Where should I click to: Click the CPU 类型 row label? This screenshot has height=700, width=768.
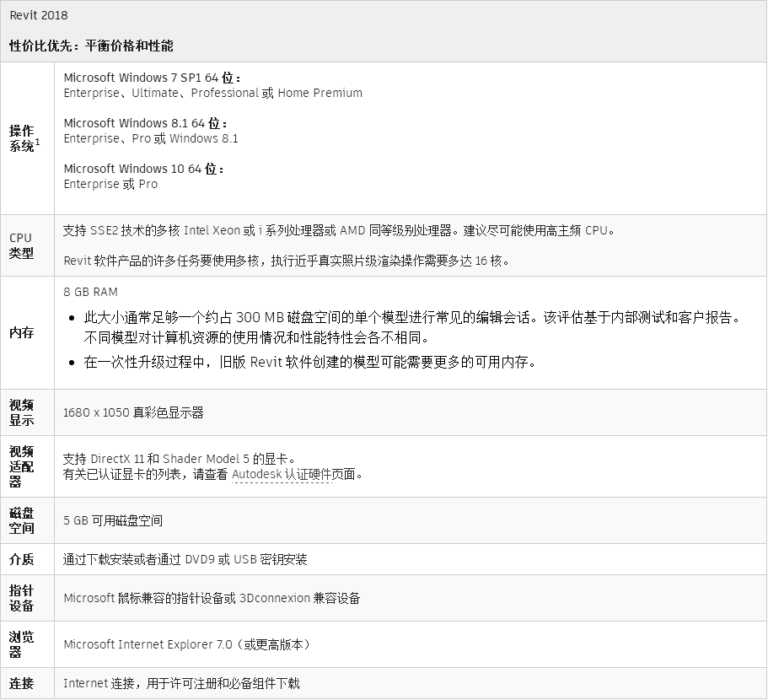(21, 245)
